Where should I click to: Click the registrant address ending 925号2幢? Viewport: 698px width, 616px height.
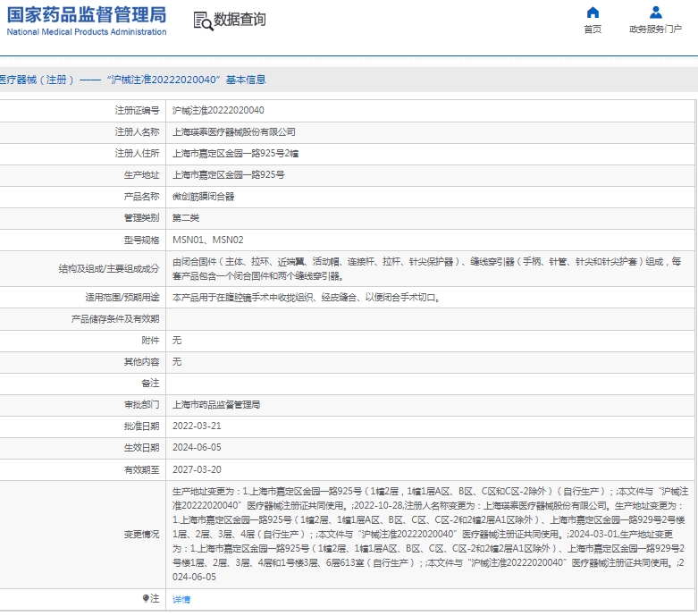(x=235, y=153)
